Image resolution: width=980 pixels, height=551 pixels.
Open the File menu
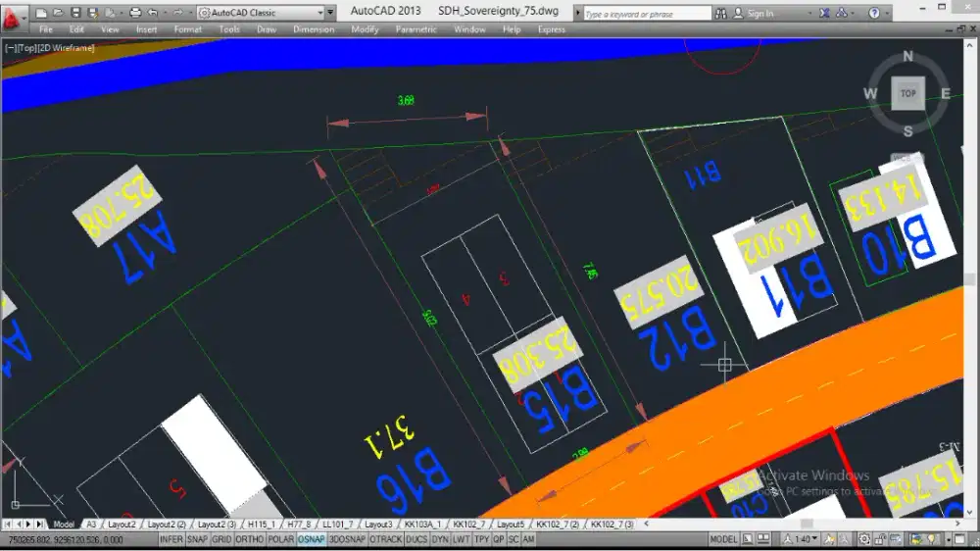pos(46,29)
